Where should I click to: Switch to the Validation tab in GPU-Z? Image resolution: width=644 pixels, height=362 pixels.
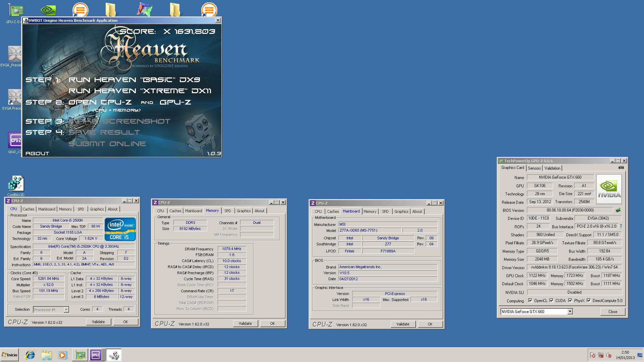click(552, 168)
